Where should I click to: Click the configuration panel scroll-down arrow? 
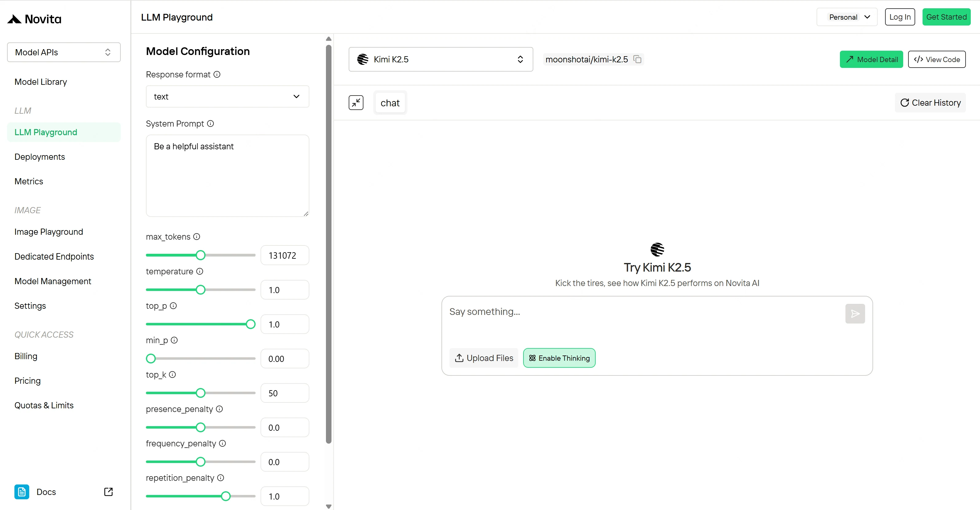coord(329,506)
